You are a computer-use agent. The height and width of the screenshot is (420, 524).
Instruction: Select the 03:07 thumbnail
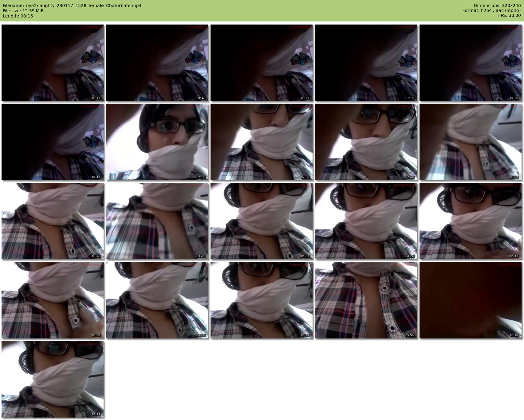click(470, 142)
